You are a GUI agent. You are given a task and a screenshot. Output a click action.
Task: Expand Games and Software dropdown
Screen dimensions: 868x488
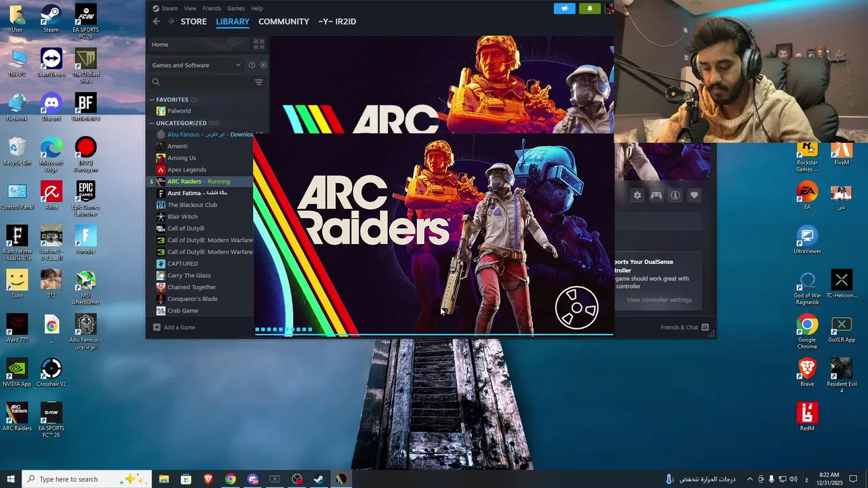pos(197,65)
